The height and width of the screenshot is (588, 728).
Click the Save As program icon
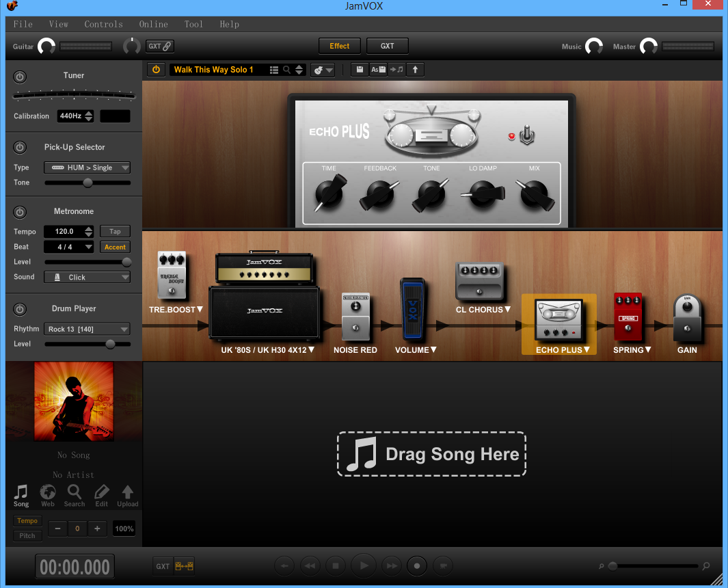[379, 70]
